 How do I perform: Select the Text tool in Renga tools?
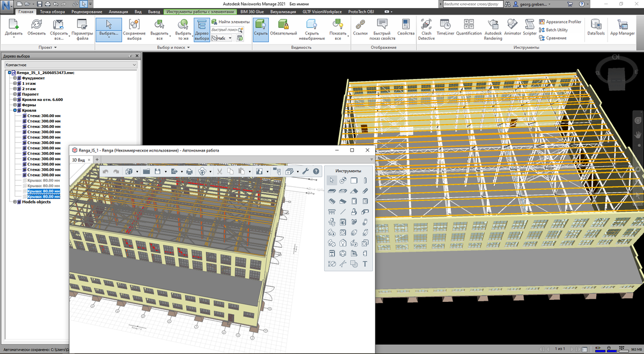click(365, 264)
